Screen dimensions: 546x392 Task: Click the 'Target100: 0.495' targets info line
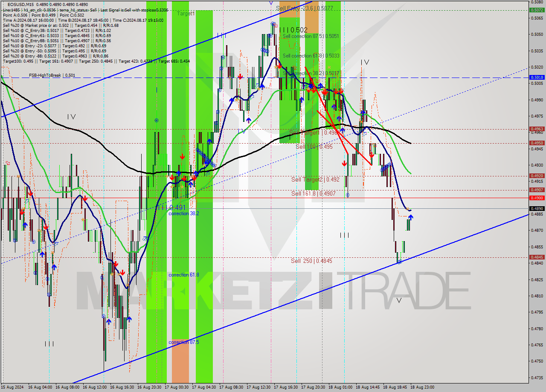click(x=96, y=61)
